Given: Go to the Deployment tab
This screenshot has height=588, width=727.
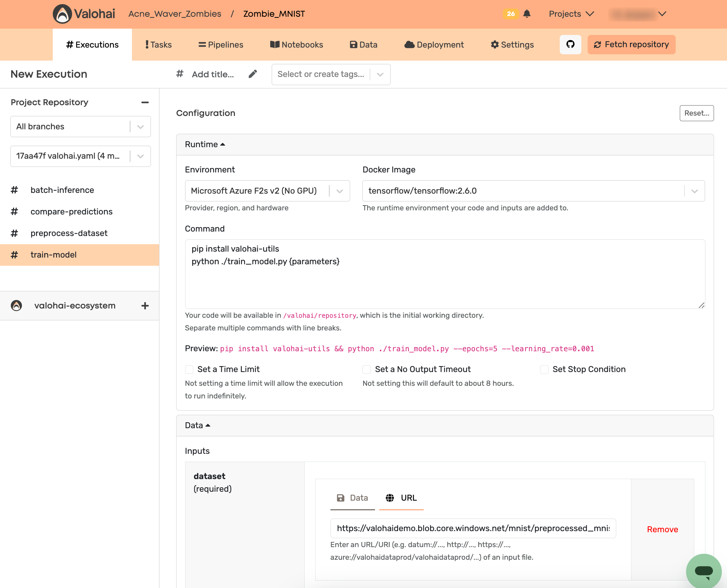Looking at the screenshot, I should [x=434, y=45].
